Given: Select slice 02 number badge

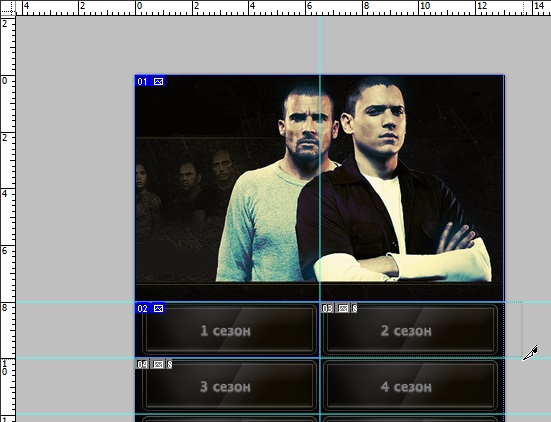Looking at the screenshot, I should [x=142, y=309].
